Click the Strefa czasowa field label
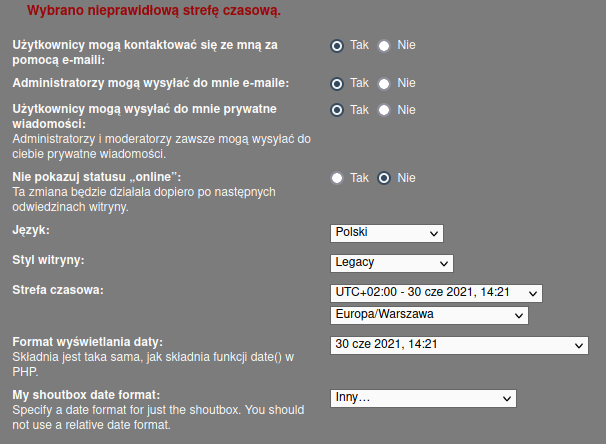This screenshot has width=606, height=444. click(58, 290)
